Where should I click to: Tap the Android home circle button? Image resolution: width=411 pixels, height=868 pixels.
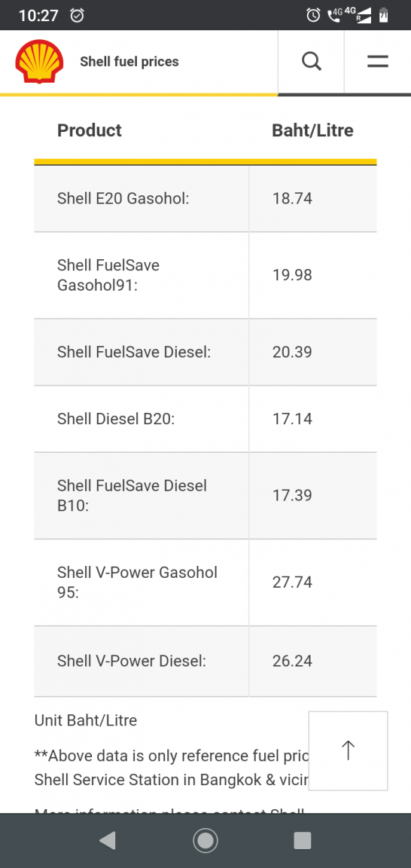click(x=205, y=840)
